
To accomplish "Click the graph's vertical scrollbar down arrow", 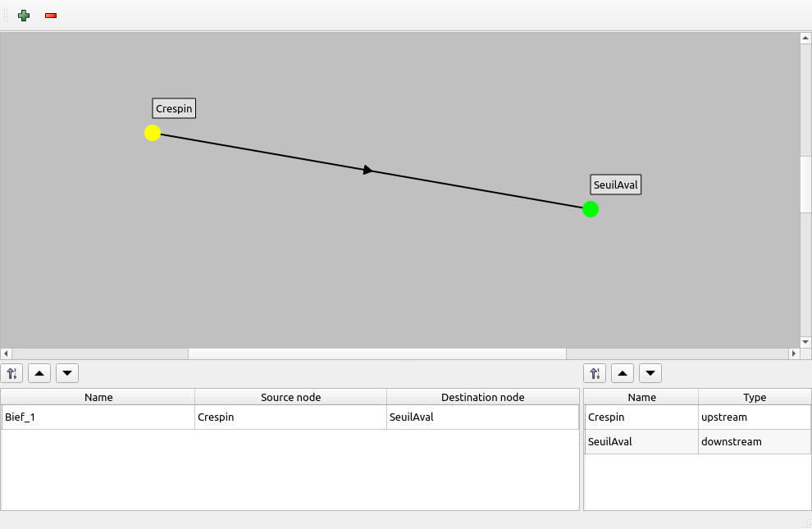I will (805, 341).
